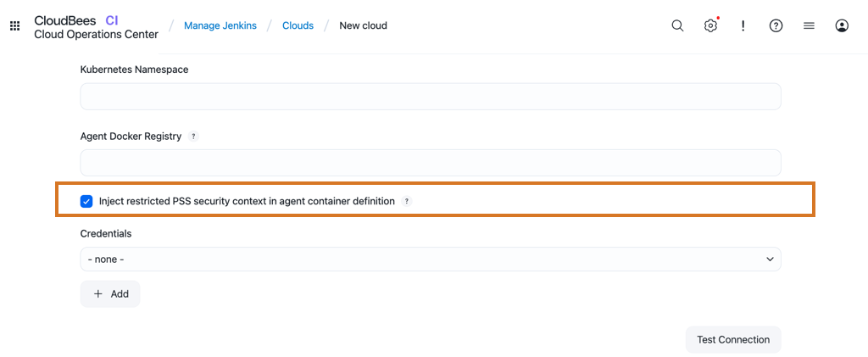Click the Kubernetes Namespace label
The height and width of the screenshot is (357, 868).
[x=135, y=70]
